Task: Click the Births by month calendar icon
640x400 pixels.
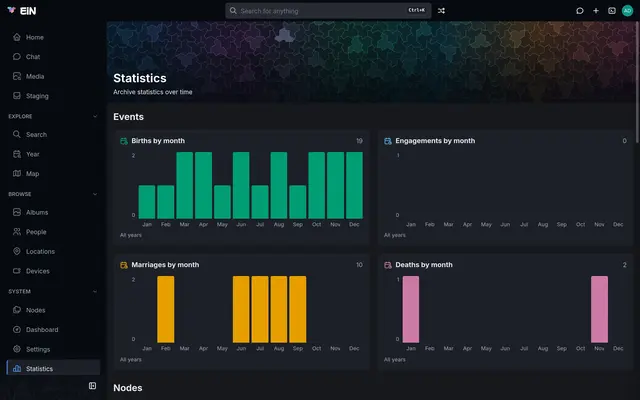Action: [x=124, y=141]
